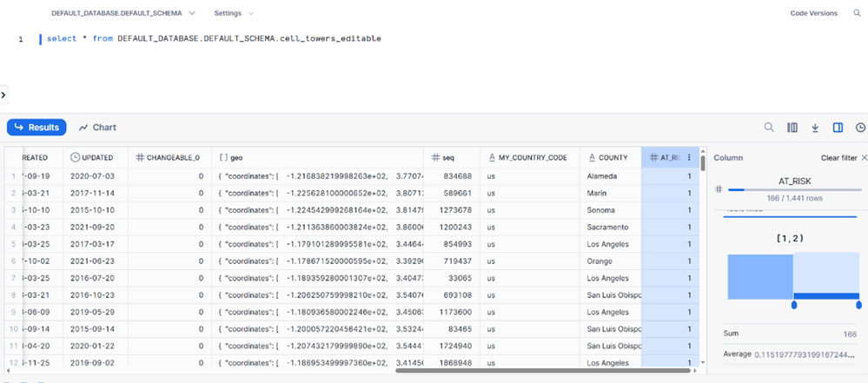Select the Sonoma county cell
868x383 pixels.
(611, 210)
